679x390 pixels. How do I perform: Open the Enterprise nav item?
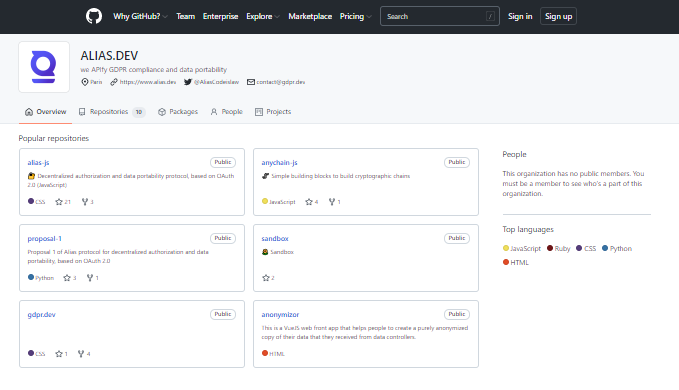click(220, 16)
